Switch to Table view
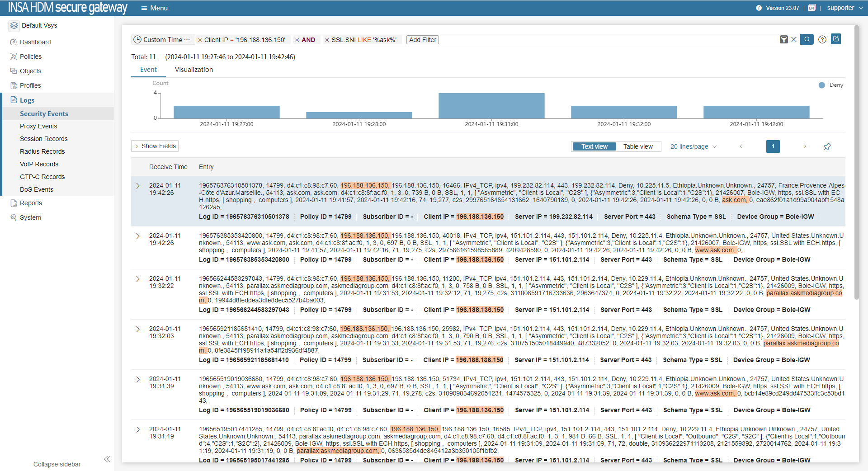Viewport: 868px width, 471px height. click(638, 146)
